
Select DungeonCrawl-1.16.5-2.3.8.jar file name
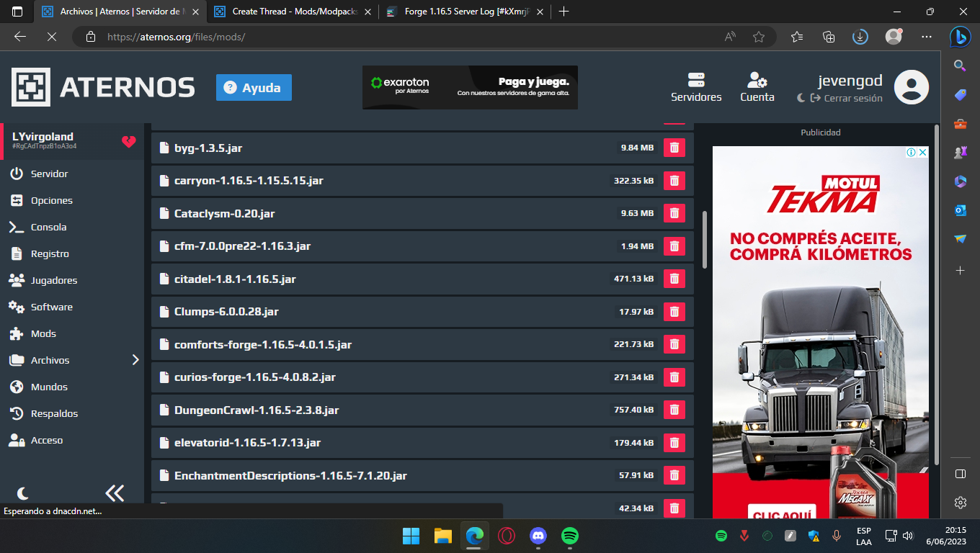[x=257, y=410]
